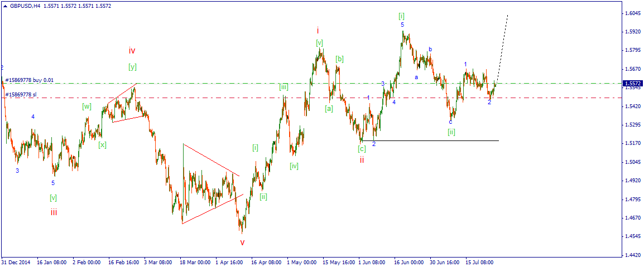Click the '15 May 16:00' time label
644x267 pixels.
coord(338,261)
